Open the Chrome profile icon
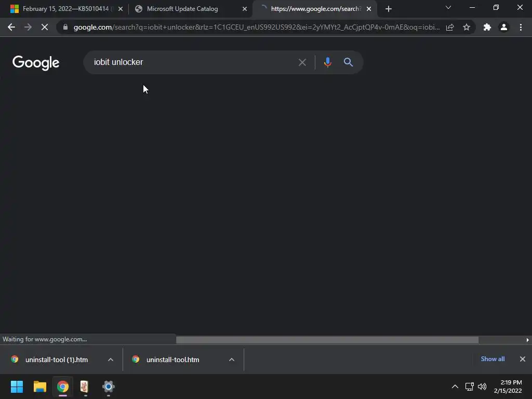This screenshot has height=399, width=532. click(x=504, y=27)
